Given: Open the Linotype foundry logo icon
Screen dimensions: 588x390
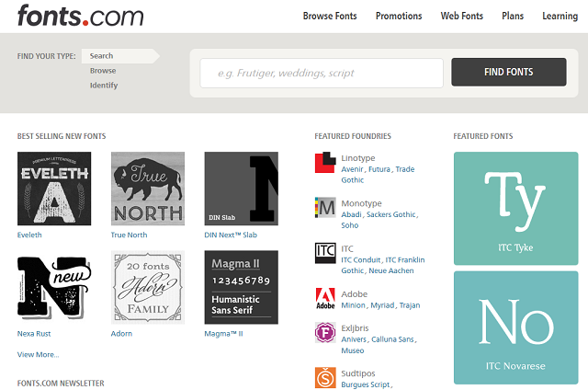Looking at the screenshot, I should (x=325, y=162).
